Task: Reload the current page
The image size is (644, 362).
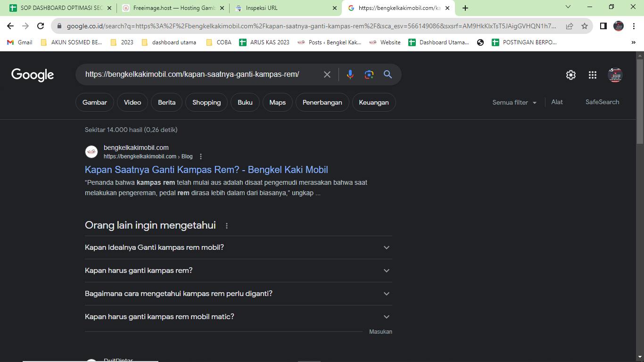Action: (41, 26)
